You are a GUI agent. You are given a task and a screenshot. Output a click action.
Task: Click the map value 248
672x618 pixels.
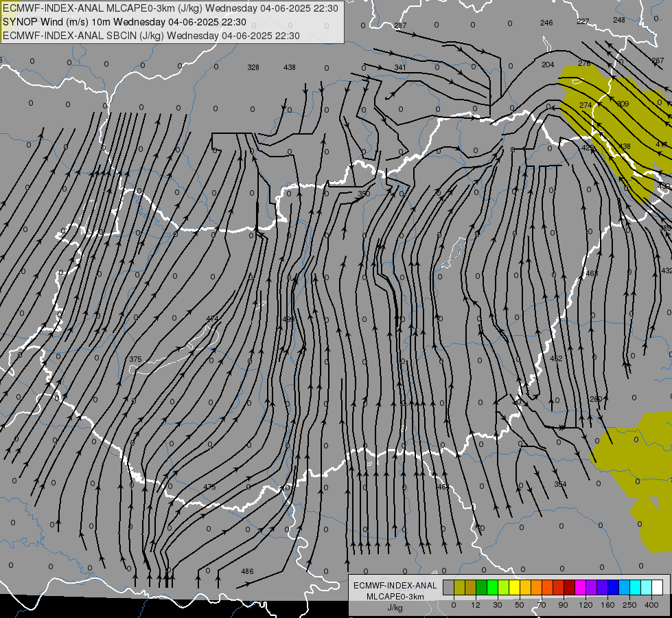click(x=619, y=20)
